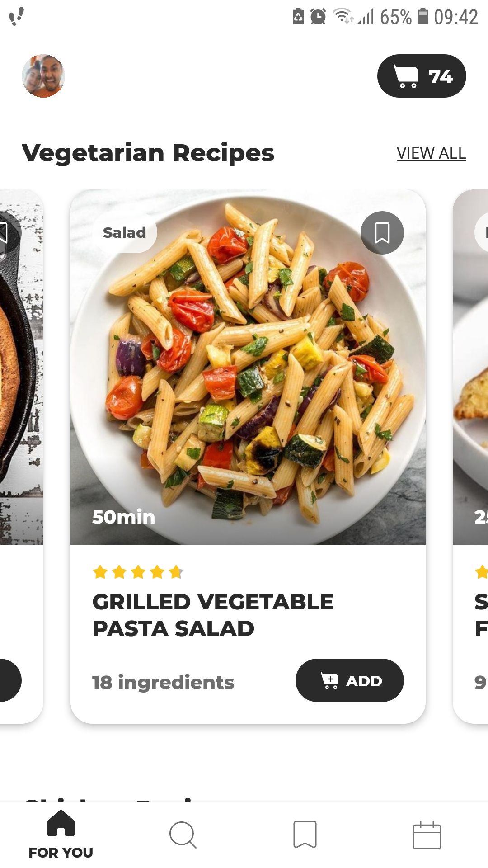
Task: Tap the Grilled Vegetable Pasta Salad title
Action: click(212, 615)
